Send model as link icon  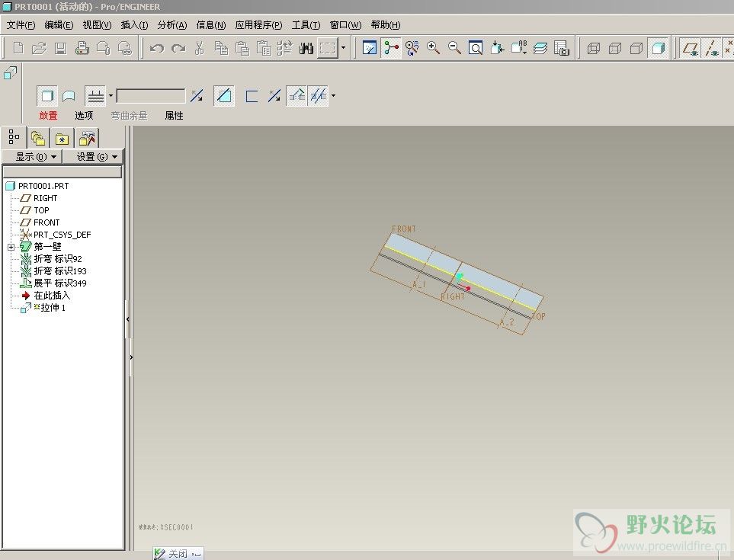click(125, 48)
